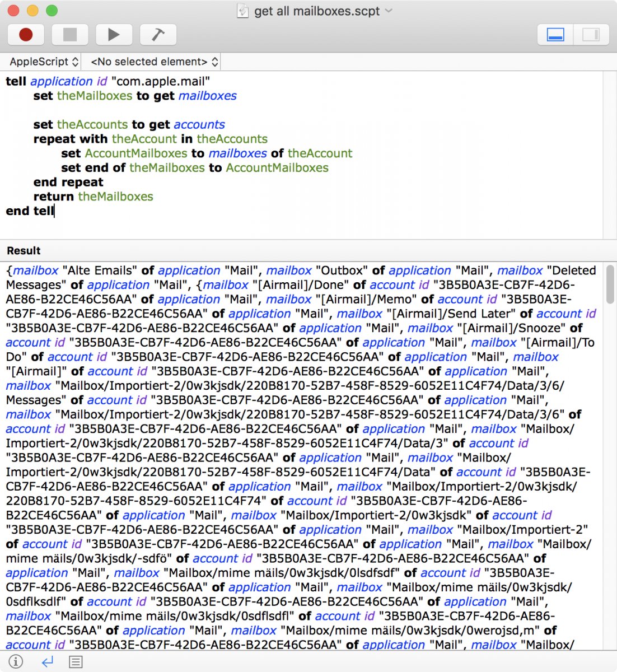Viewport: 617px width, 672px height.
Task: Show the description info icon
Action: (16, 662)
